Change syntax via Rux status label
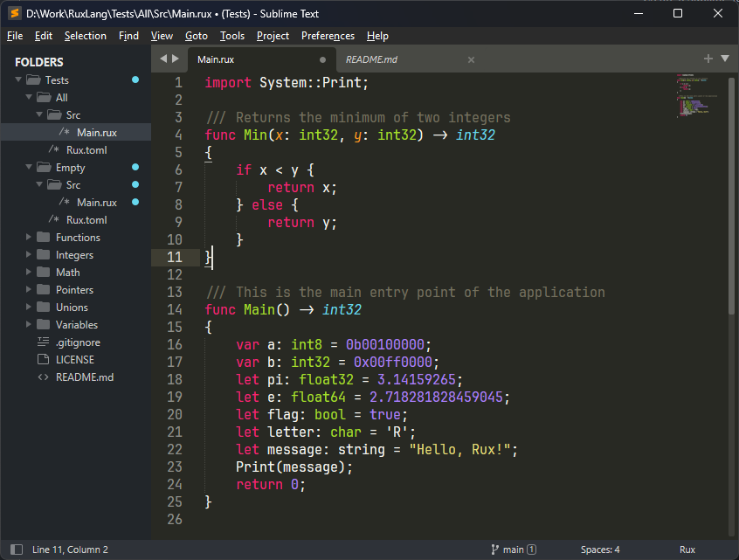 click(687, 550)
